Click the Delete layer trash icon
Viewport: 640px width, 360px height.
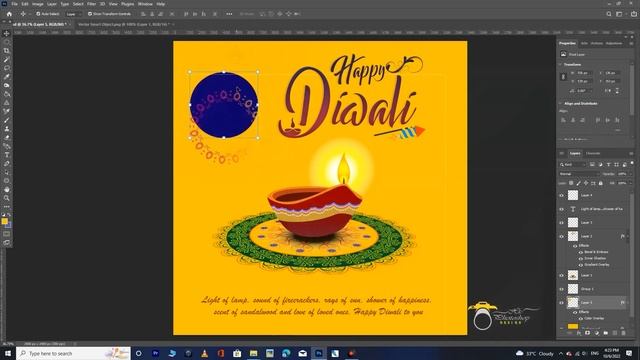coord(623,333)
